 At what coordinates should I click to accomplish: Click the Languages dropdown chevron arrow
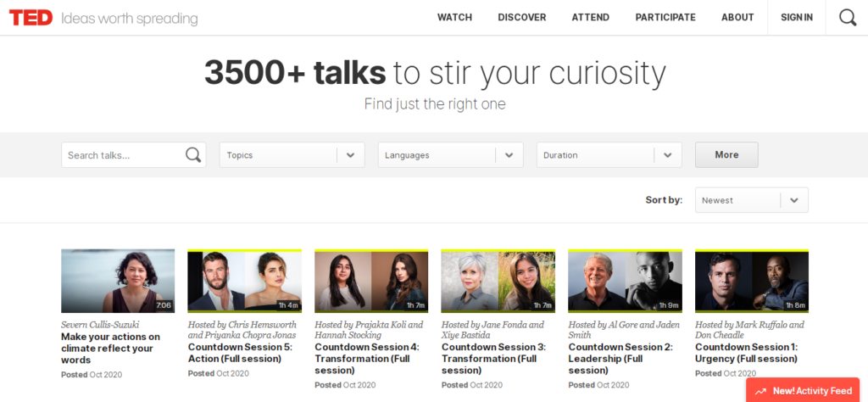[509, 155]
